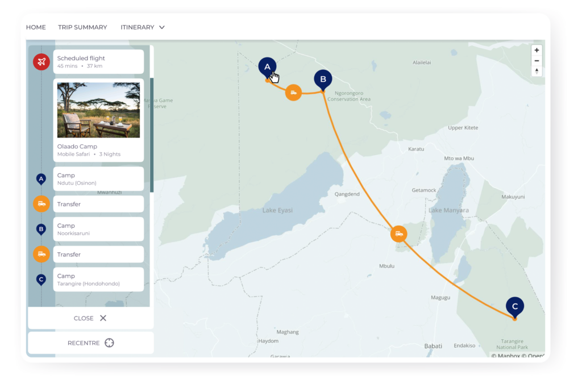Zoom in the map with plus button
The image size is (582, 392).
[x=537, y=50]
